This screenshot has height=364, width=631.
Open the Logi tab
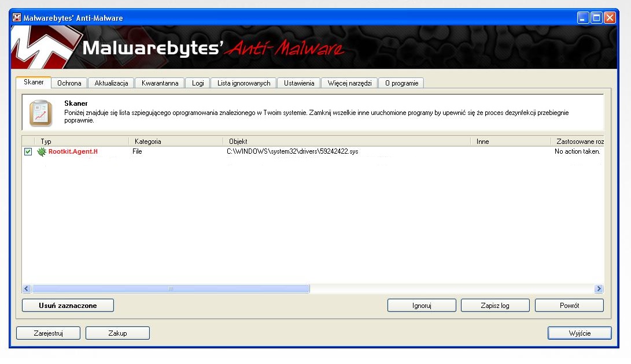198,83
